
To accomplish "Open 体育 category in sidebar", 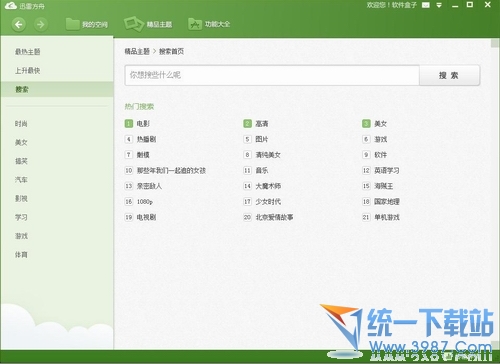I will click(x=21, y=254).
